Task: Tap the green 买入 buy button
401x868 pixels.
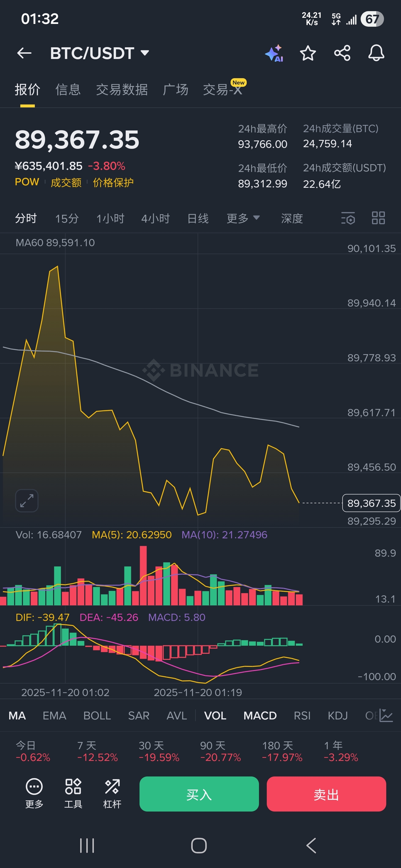Action: pyautogui.click(x=199, y=794)
